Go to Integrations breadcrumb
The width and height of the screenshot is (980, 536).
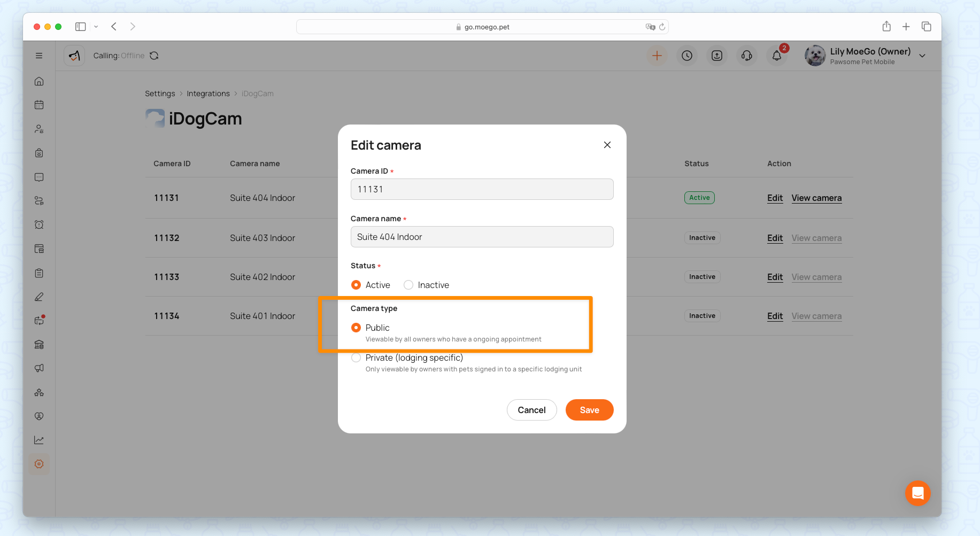pyautogui.click(x=208, y=94)
